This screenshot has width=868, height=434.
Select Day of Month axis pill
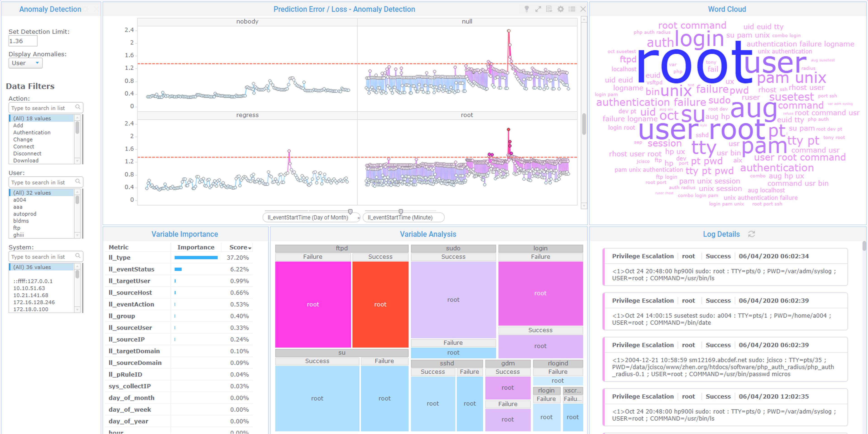coord(308,218)
